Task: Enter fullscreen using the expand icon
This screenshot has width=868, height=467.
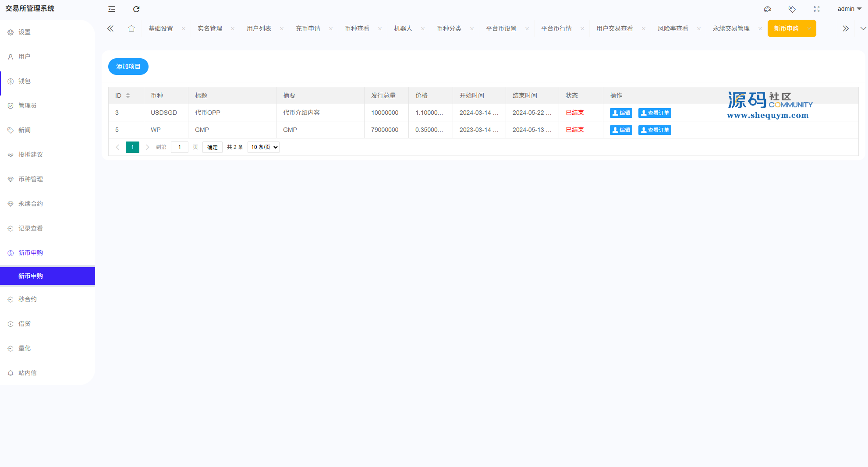Action: [x=816, y=9]
